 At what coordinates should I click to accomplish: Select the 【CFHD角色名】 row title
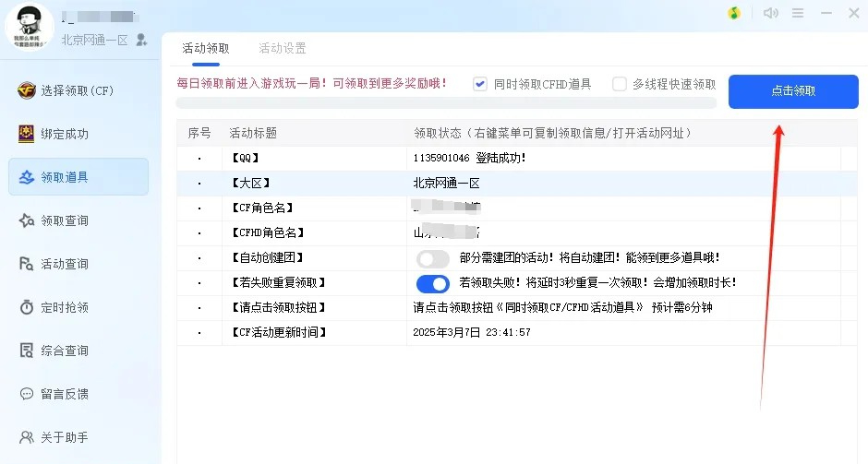point(268,232)
